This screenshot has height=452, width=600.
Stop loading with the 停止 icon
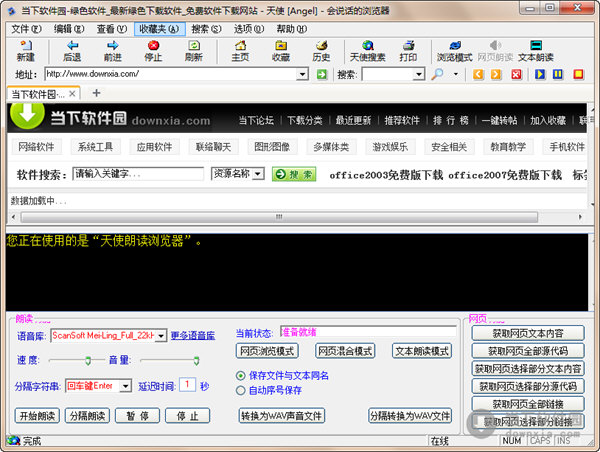(x=153, y=51)
